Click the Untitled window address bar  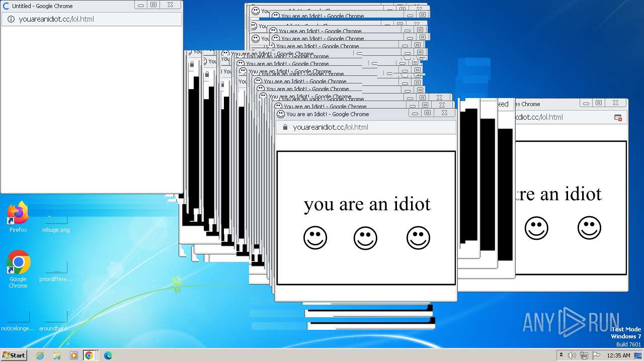click(x=92, y=19)
